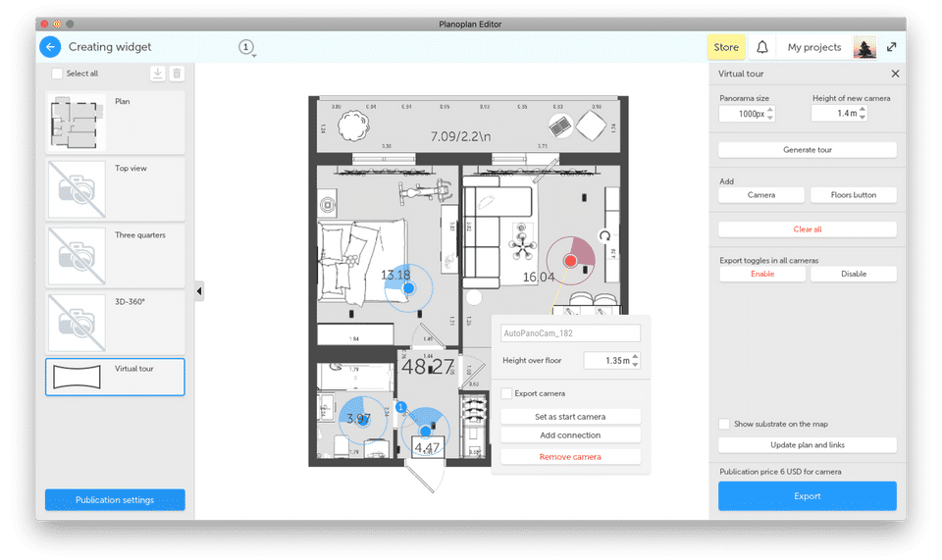Image resolution: width=942 pixels, height=560 pixels.
Task: Add a Floors button
Action: (853, 194)
